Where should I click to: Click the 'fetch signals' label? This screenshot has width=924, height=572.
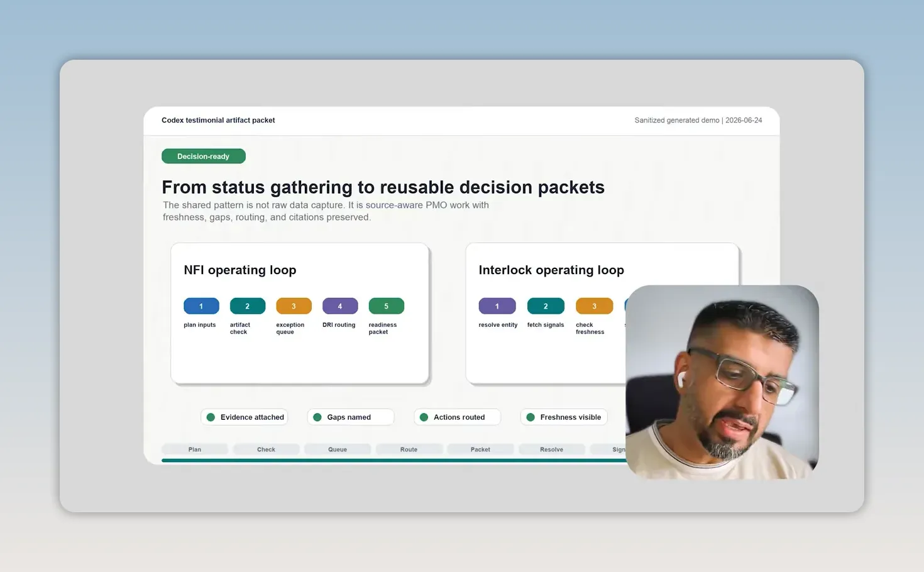pos(546,325)
